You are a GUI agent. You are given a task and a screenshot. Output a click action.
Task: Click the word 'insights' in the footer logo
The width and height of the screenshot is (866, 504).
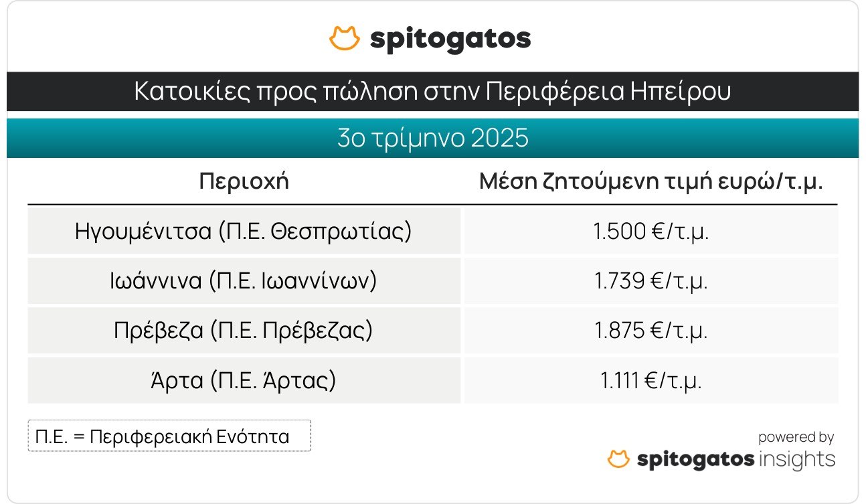click(x=798, y=460)
